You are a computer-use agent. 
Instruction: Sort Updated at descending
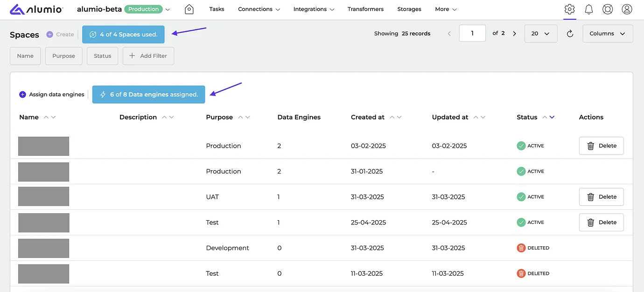tap(483, 117)
